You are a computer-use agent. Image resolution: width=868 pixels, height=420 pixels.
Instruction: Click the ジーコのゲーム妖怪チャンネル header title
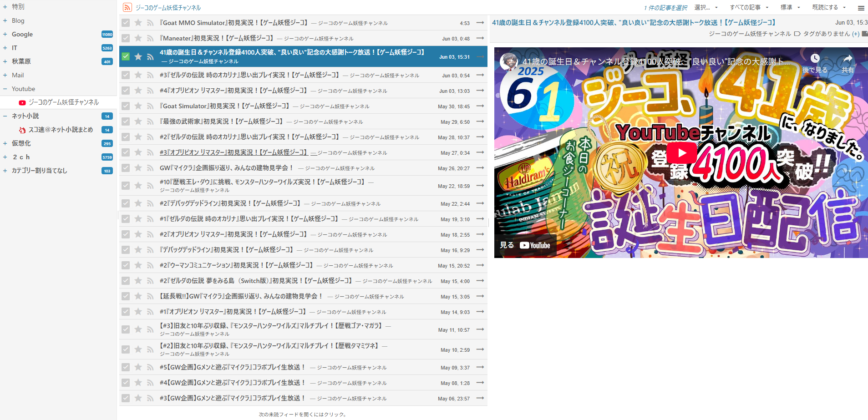168,8
